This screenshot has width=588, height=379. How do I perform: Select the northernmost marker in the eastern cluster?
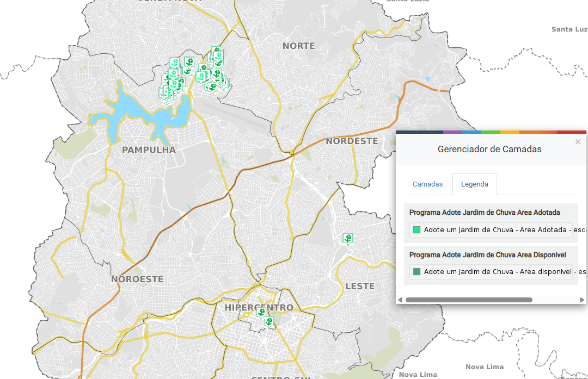[216, 50]
